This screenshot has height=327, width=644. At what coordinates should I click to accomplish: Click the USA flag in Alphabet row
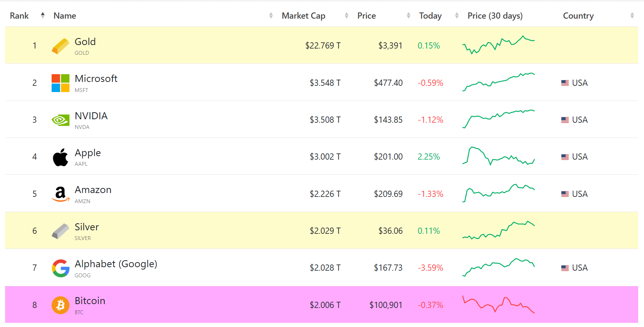[x=565, y=268]
